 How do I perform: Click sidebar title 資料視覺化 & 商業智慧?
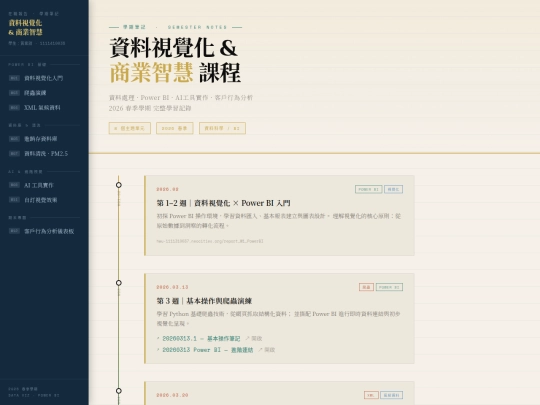point(25,28)
